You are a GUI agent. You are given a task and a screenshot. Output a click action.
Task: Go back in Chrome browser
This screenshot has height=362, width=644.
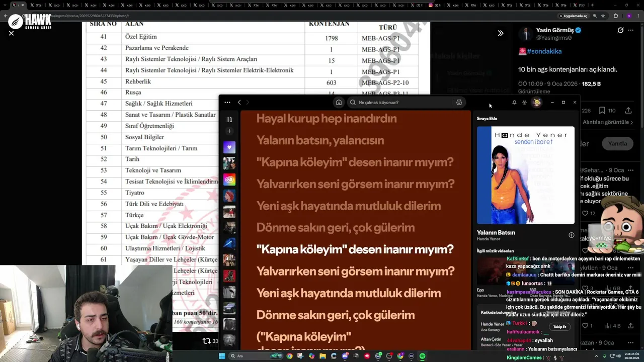5,16
